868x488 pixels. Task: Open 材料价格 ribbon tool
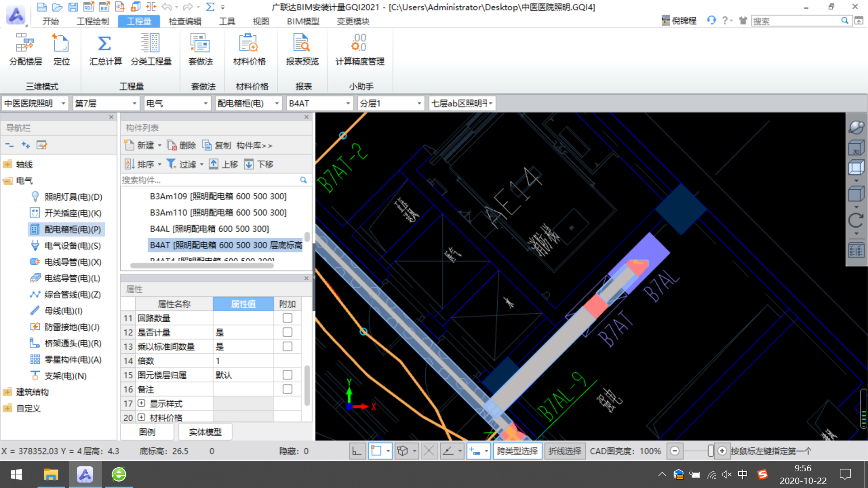pyautogui.click(x=249, y=50)
